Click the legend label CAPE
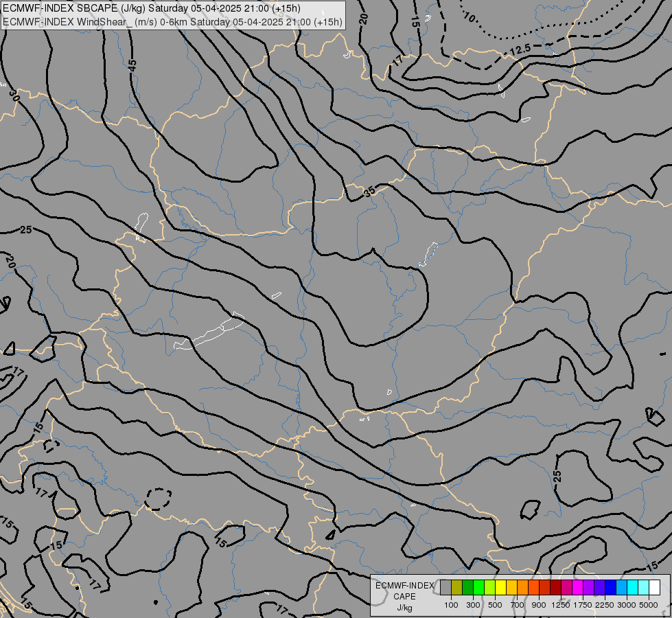Viewport: 672px width, 618px height. [x=404, y=597]
